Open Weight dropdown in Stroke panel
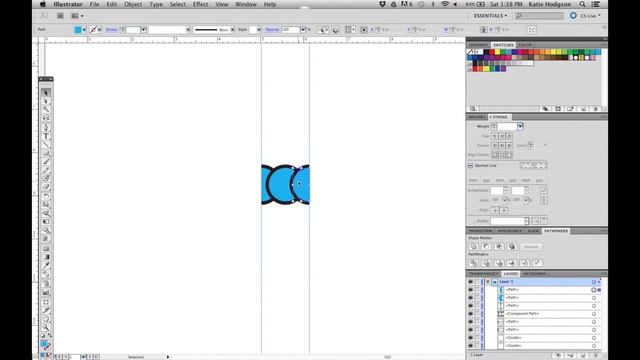640x360 pixels. click(x=520, y=127)
